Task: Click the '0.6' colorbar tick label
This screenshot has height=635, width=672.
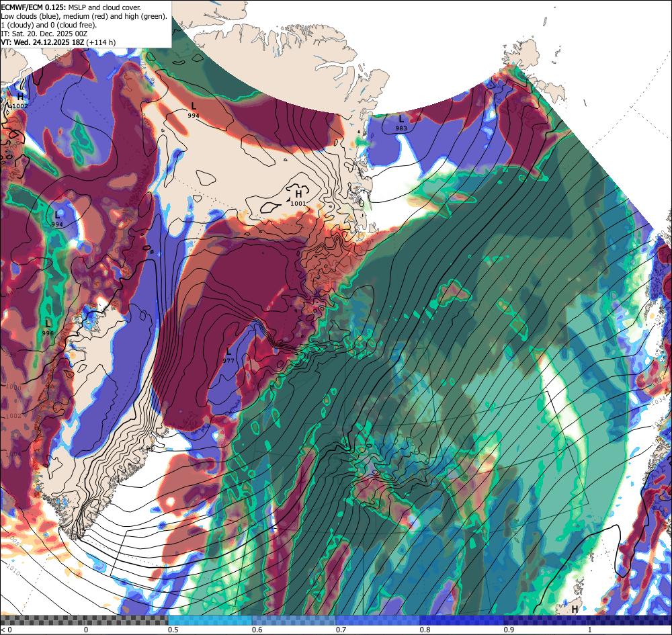Action: tap(257, 630)
